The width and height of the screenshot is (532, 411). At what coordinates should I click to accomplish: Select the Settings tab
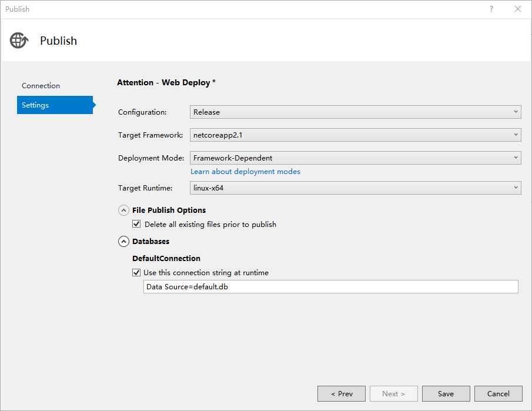point(54,105)
